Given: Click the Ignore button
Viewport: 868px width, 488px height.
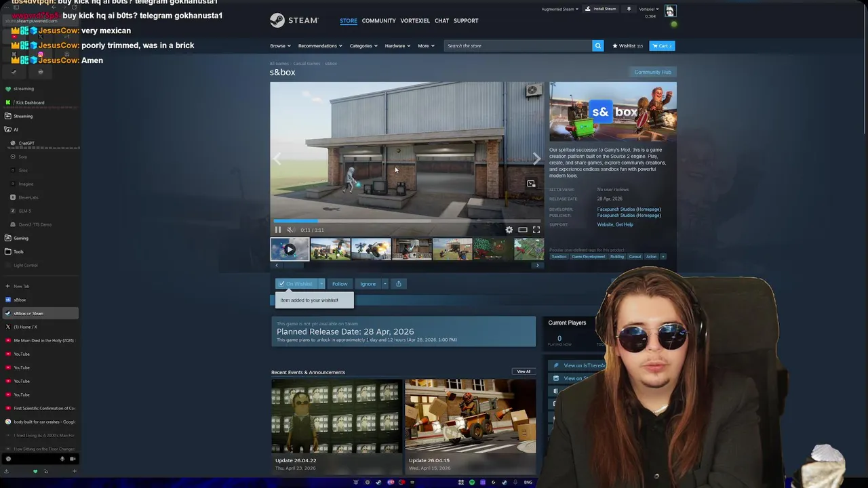Looking at the screenshot, I should pyautogui.click(x=368, y=284).
